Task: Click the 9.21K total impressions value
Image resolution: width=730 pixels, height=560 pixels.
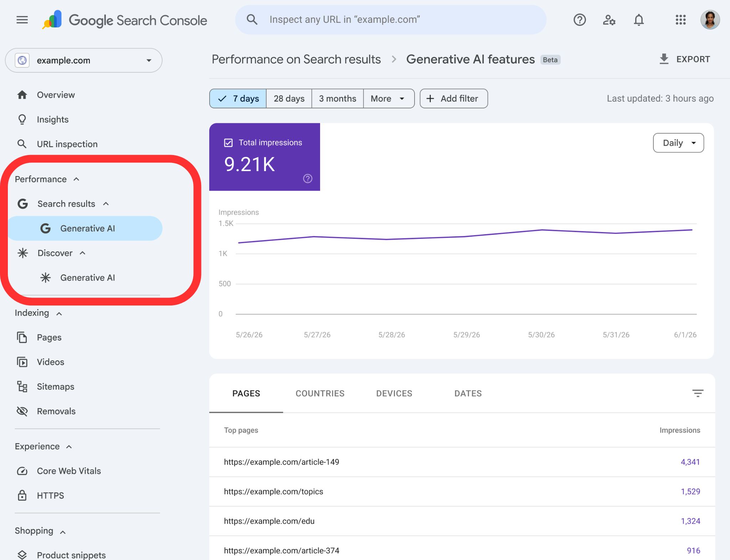Action: (x=250, y=164)
